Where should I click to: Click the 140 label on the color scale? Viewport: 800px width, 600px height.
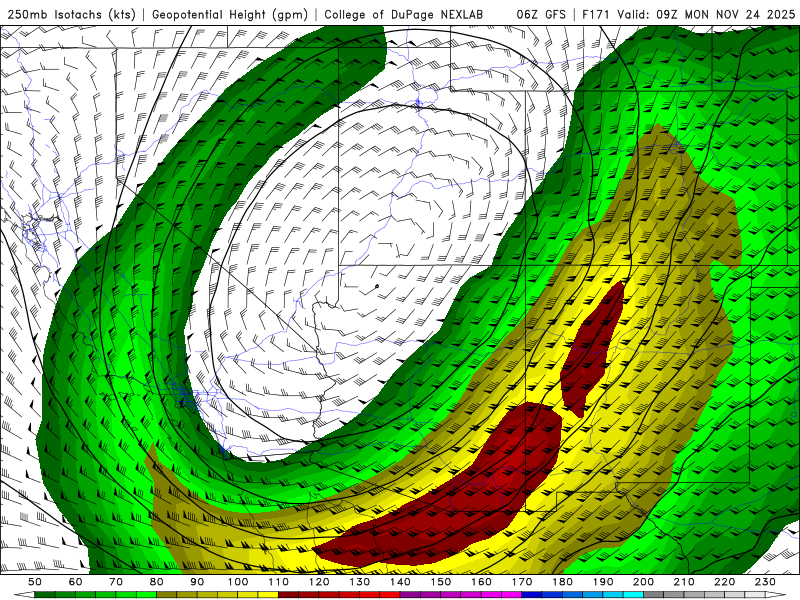click(400, 582)
